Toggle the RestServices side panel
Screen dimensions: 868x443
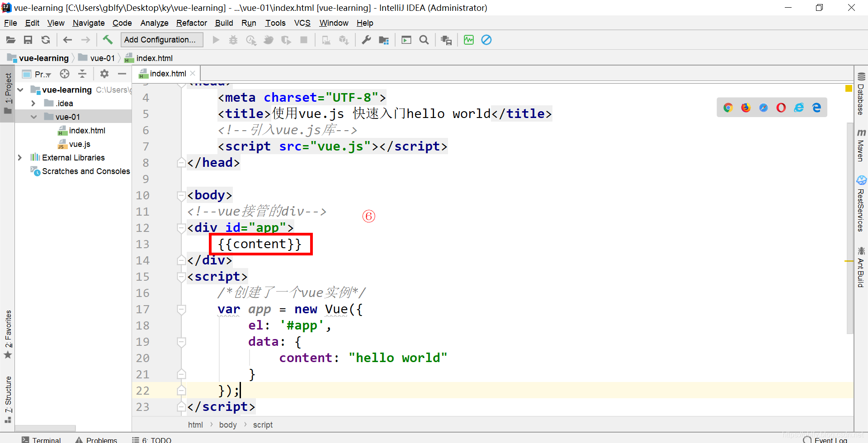click(861, 204)
